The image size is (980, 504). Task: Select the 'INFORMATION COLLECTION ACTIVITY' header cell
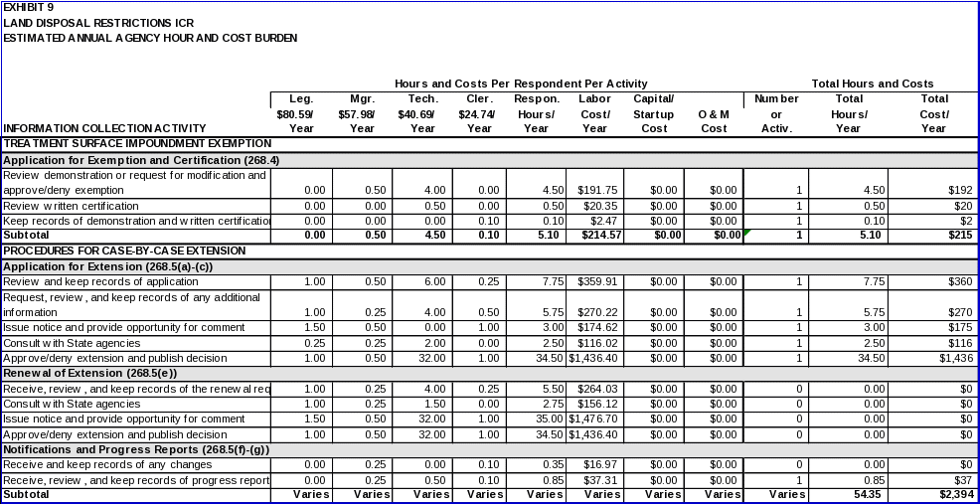pos(105,128)
